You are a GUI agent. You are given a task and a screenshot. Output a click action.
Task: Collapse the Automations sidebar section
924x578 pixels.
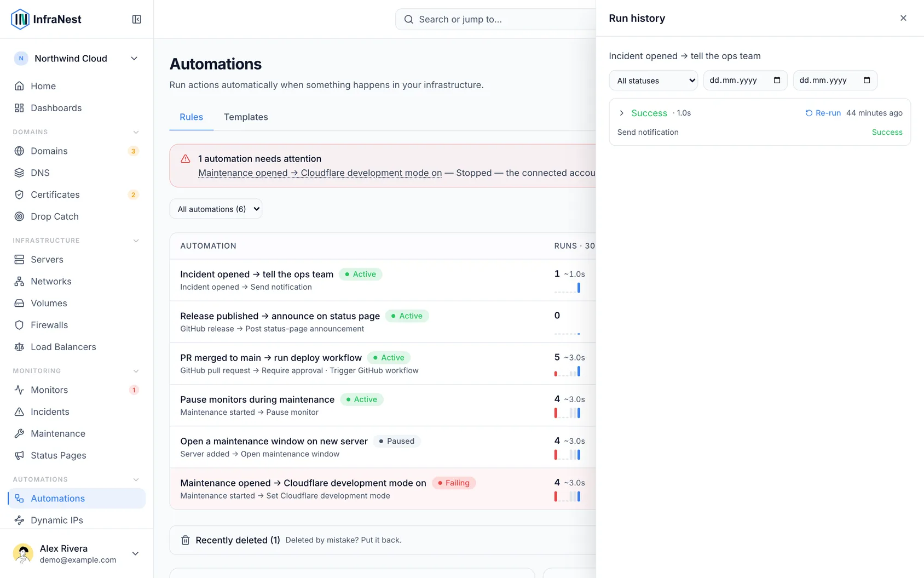[x=136, y=479]
